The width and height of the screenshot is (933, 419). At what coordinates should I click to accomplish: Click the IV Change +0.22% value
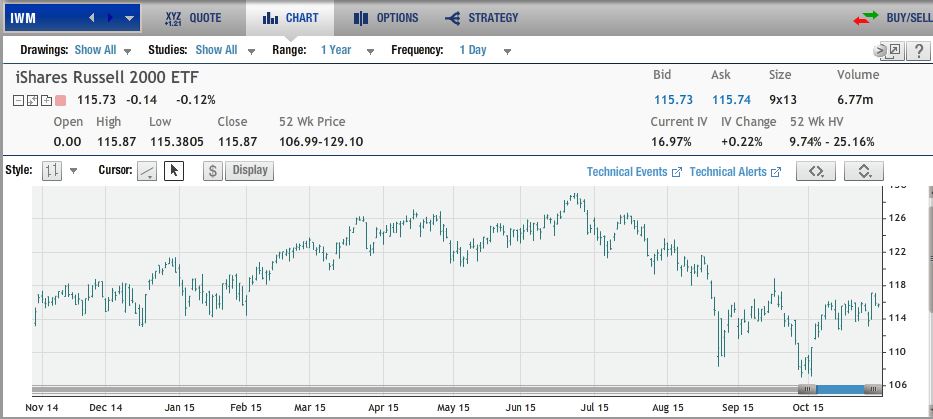[741, 142]
